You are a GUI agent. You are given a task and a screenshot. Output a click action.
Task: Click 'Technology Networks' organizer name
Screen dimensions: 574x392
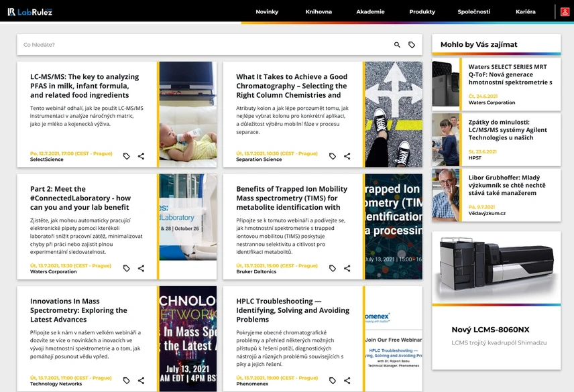56,384
